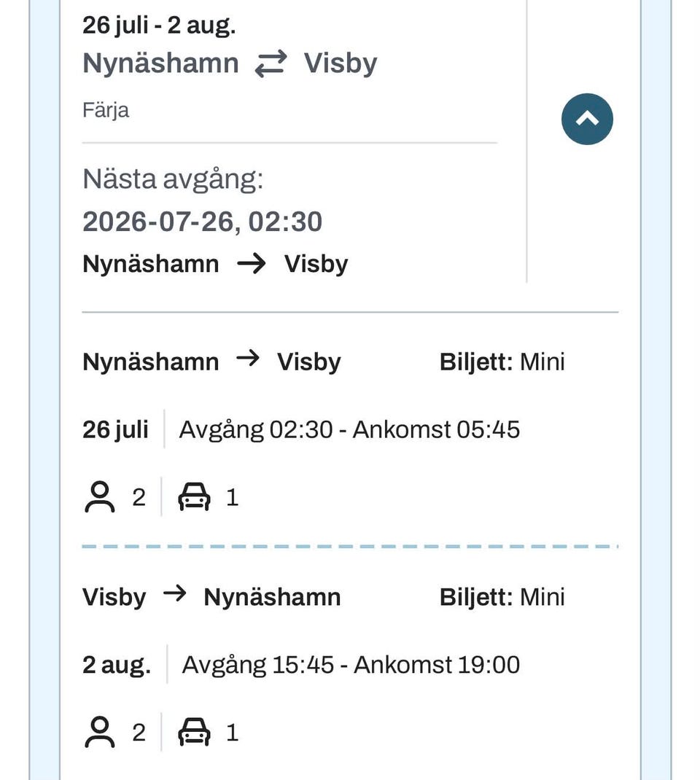
Task: Click the car icon on return trip
Action: (194, 732)
